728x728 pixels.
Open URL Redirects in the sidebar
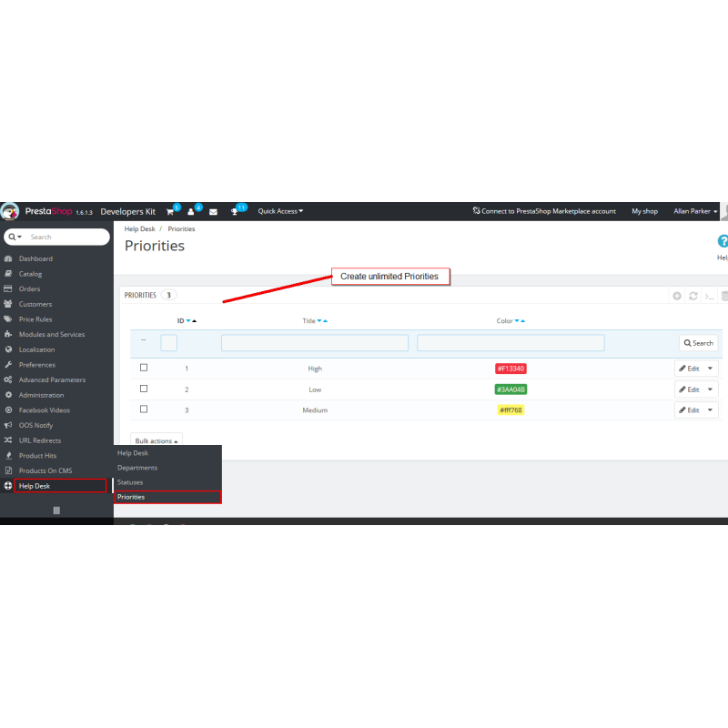(40, 440)
